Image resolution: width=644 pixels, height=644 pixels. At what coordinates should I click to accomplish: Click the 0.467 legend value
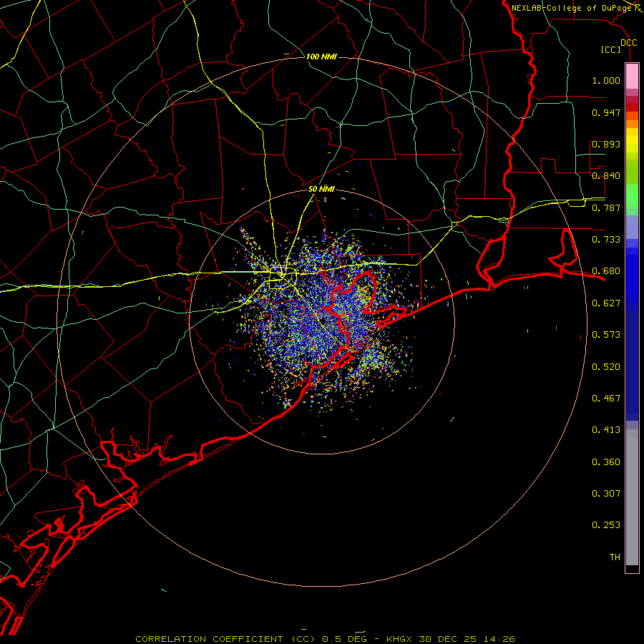[x=606, y=399]
